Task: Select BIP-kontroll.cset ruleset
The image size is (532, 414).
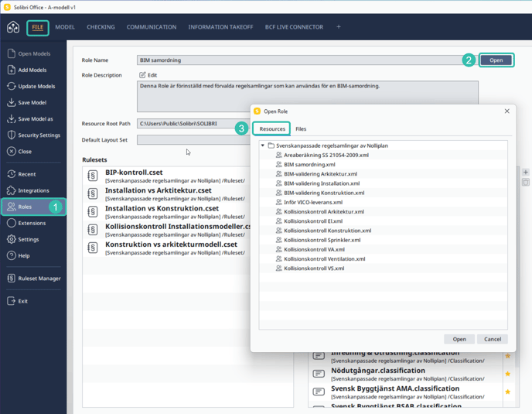Action: point(166,176)
